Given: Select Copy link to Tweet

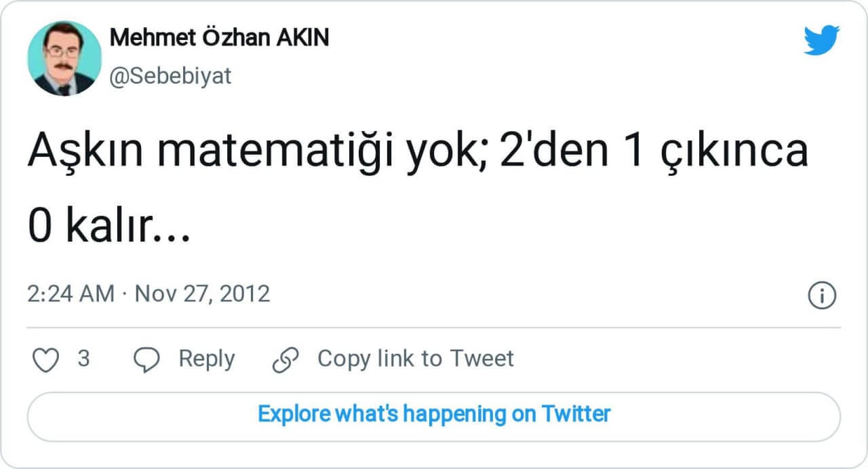Looking at the screenshot, I should [x=415, y=358].
